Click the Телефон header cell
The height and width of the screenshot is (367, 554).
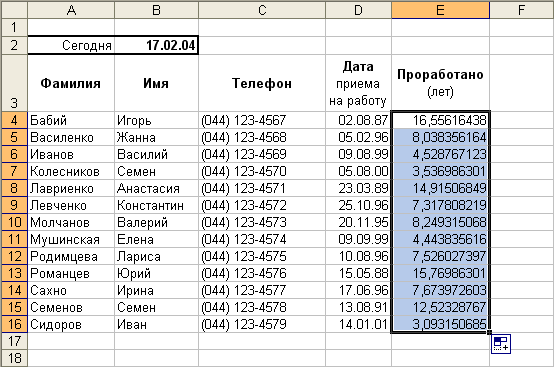click(262, 83)
